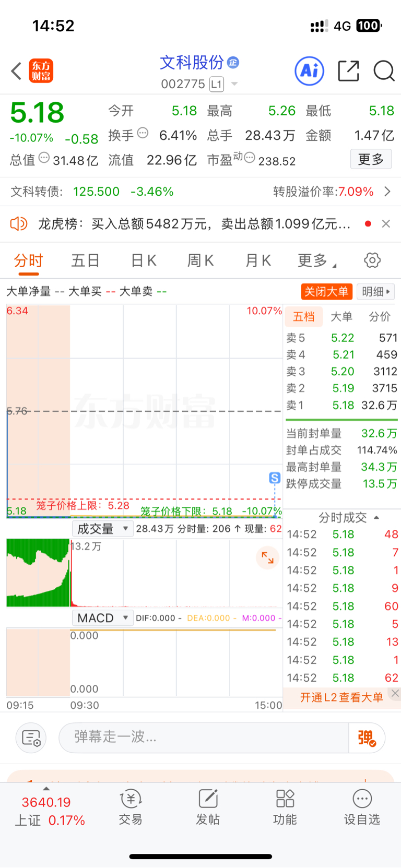Switch to the 分时 tab
Viewport: 401px width, 868px height.
pyautogui.click(x=28, y=260)
